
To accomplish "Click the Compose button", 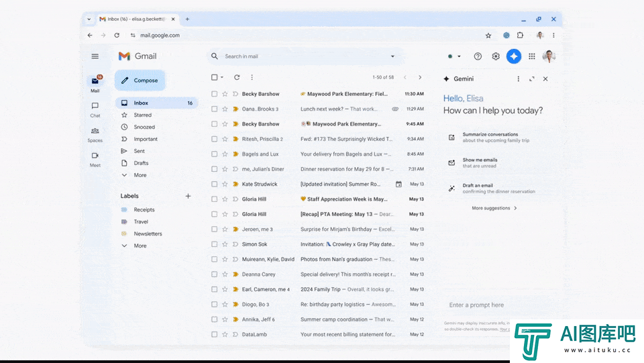I will (140, 81).
